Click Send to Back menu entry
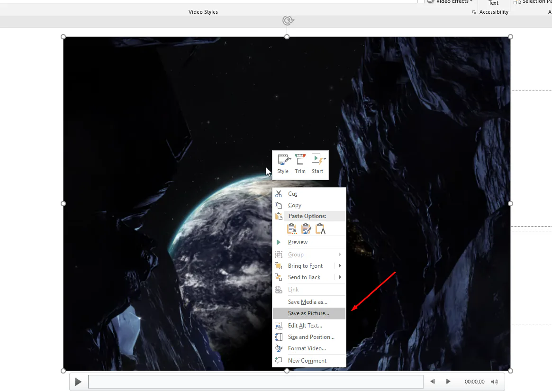Image resolution: width=552 pixels, height=392 pixels. [x=305, y=277]
